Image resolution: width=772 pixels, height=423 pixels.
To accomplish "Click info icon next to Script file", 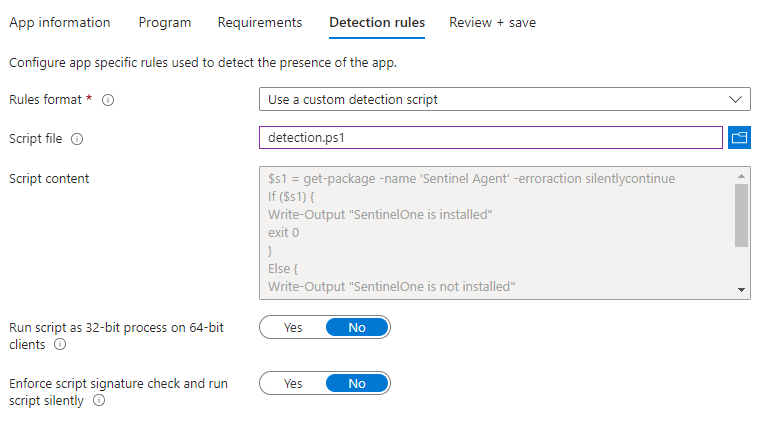I will [77, 139].
